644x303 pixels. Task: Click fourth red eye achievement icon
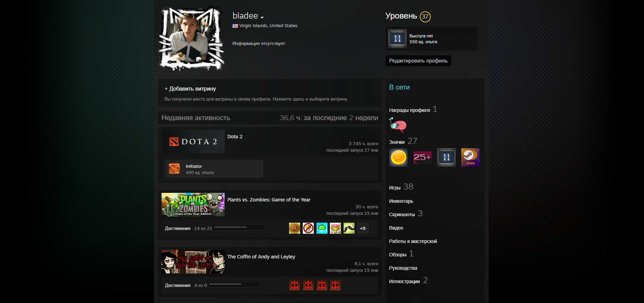335,285
